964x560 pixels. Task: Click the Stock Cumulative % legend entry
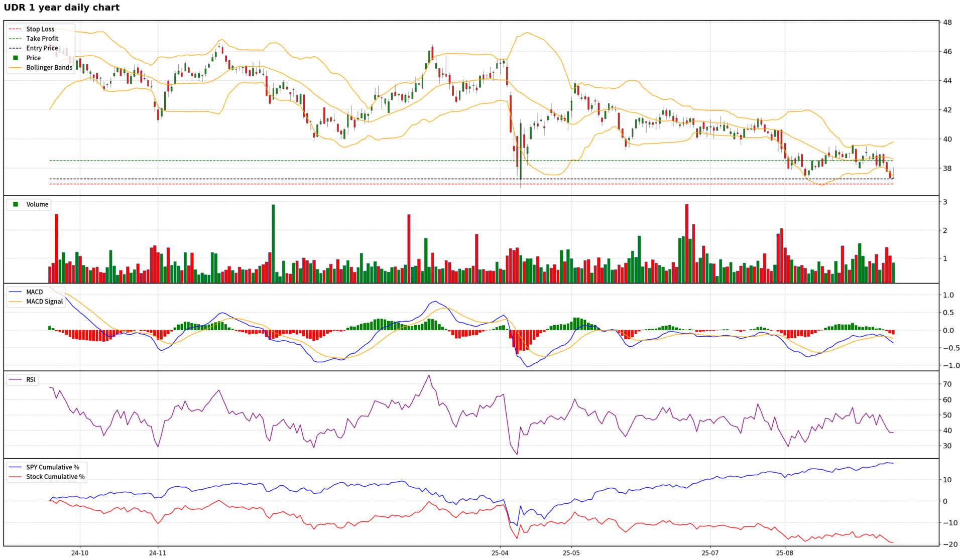[55, 477]
